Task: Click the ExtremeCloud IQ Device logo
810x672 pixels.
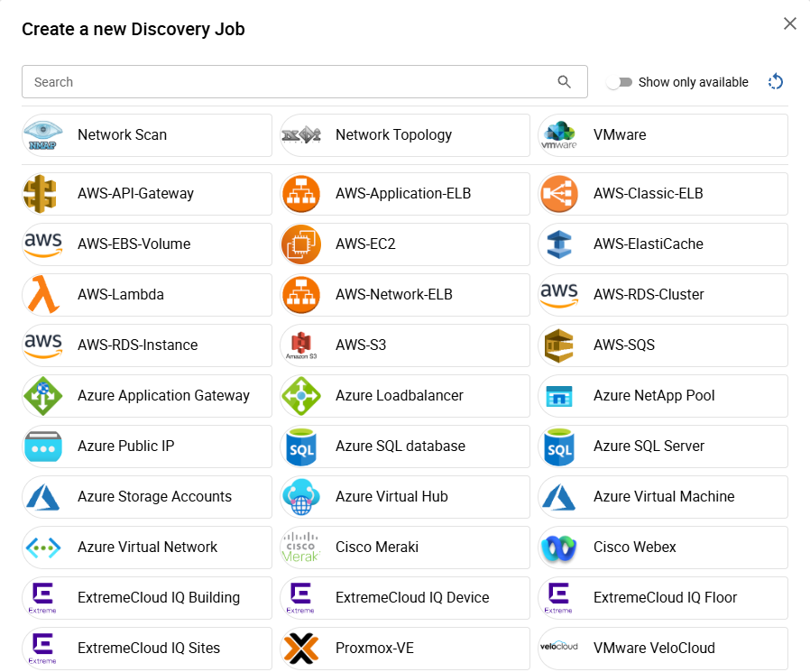Action: [x=300, y=598]
